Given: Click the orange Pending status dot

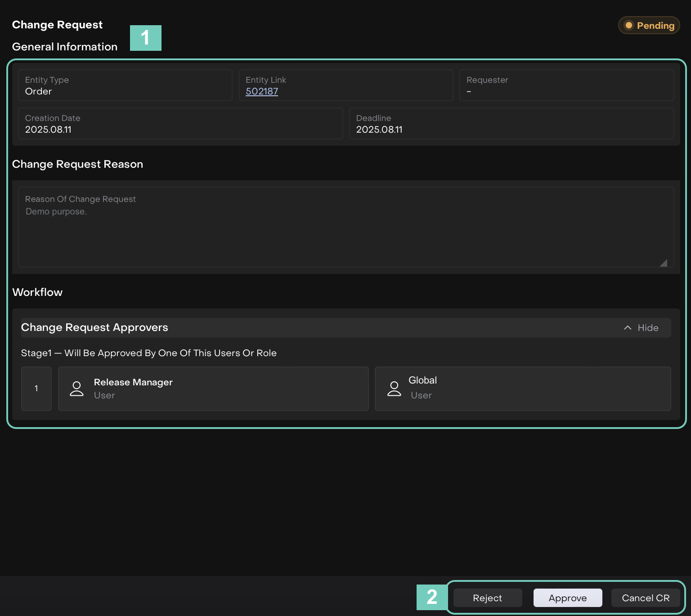Looking at the screenshot, I should point(629,25).
